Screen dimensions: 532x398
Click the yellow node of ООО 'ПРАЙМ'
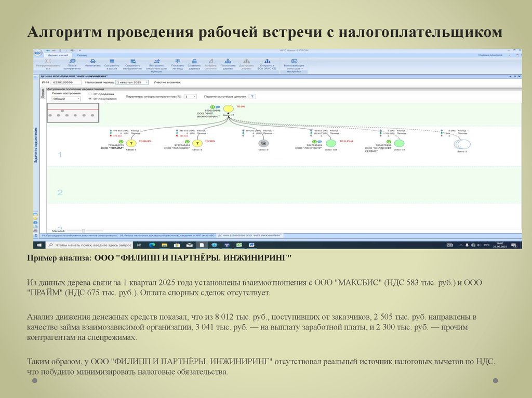click(131, 143)
